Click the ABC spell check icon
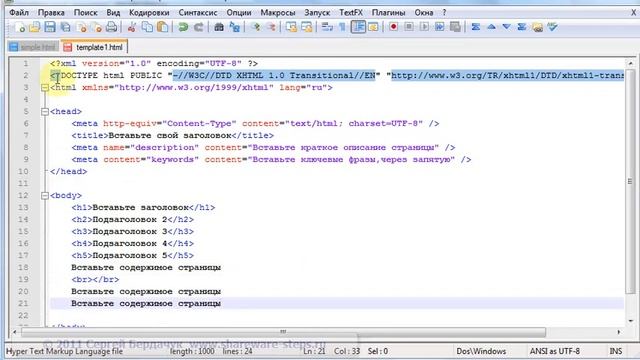This screenshot has width=640, height=360. 552,27
